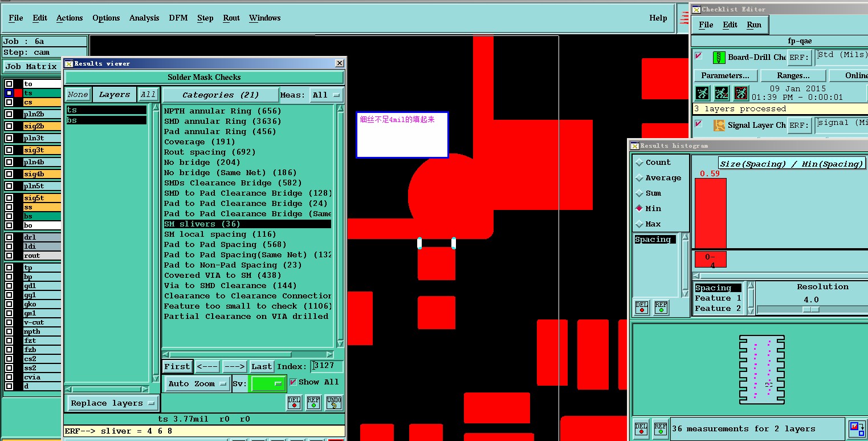Open Edit menu in Checklist Editor
Screen dimensions: 868x441
pyautogui.click(x=730, y=25)
